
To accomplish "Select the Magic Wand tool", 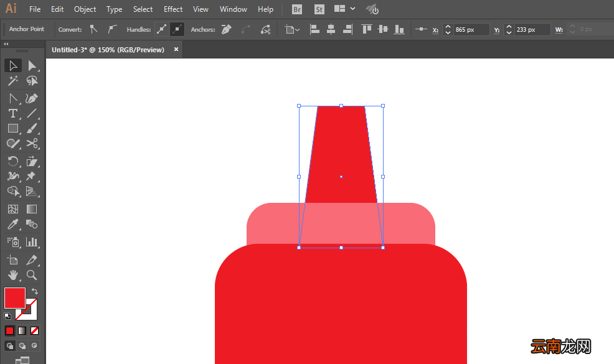I will [x=13, y=81].
